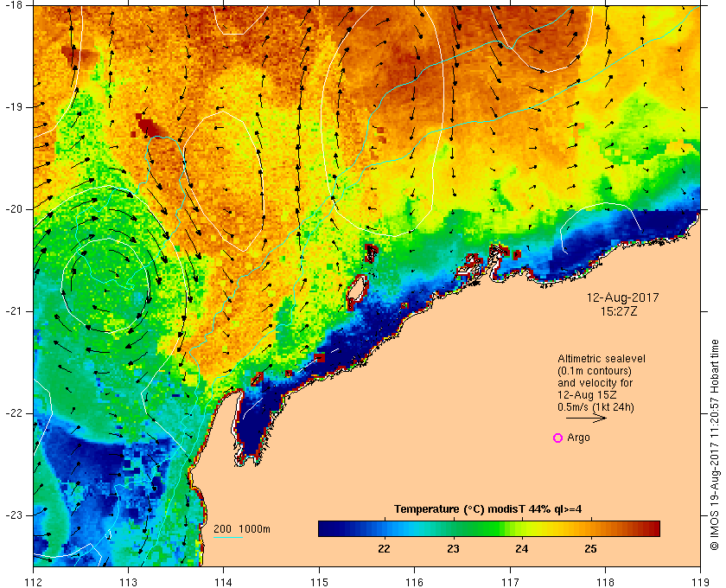The height and width of the screenshot is (588, 726).
Task: Click the latitude axis label -20
Action: click(12, 209)
